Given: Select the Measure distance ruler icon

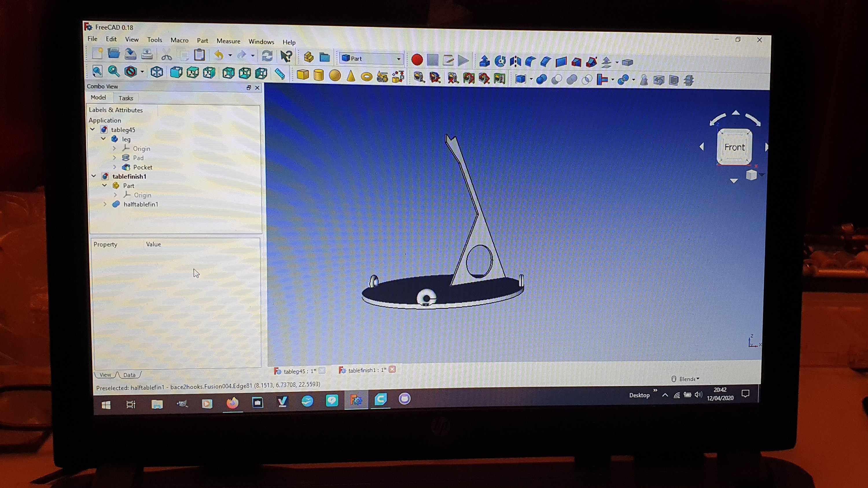Looking at the screenshot, I should (280, 73).
